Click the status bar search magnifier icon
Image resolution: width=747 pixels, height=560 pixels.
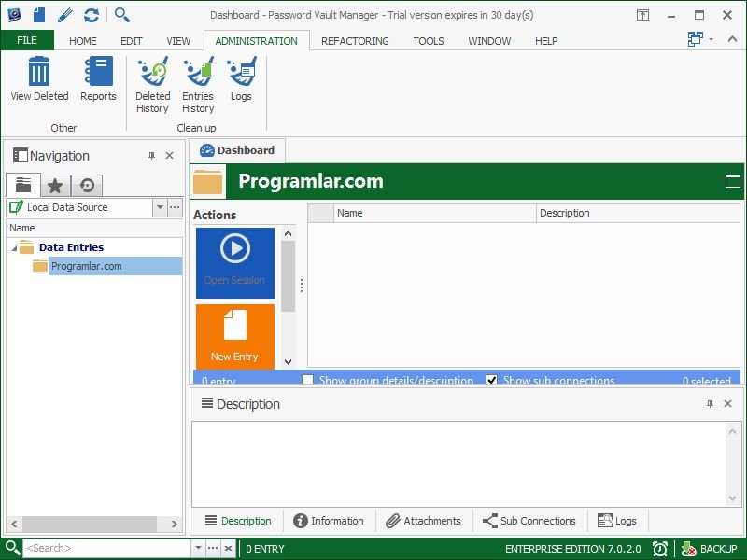point(12,548)
